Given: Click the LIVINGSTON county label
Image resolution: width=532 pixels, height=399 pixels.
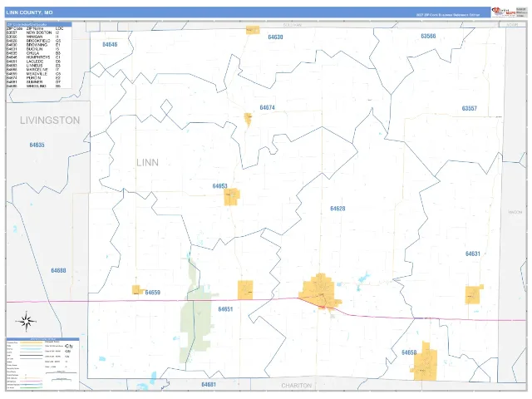Looking at the screenshot, I should 50,120.
